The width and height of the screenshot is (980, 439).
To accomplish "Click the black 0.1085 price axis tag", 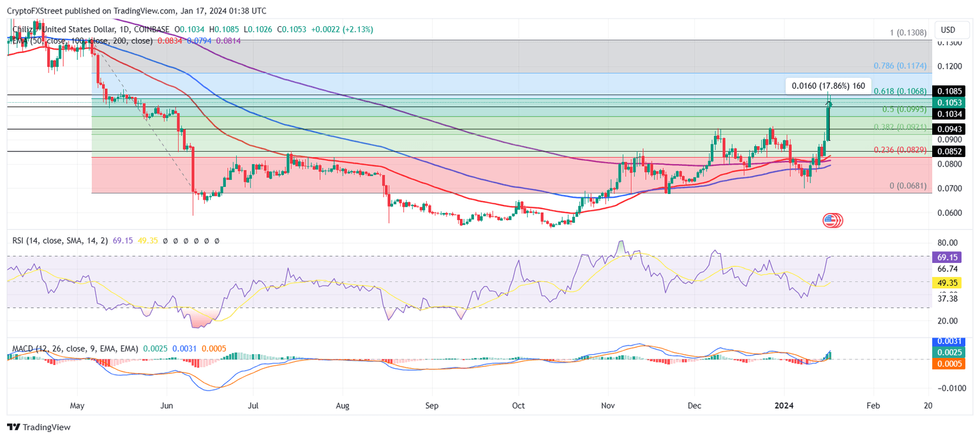I will [947, 91].
